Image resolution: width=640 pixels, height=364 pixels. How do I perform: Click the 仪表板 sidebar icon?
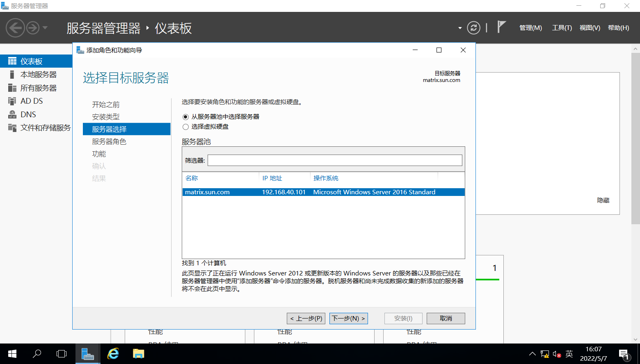(12, 61)
